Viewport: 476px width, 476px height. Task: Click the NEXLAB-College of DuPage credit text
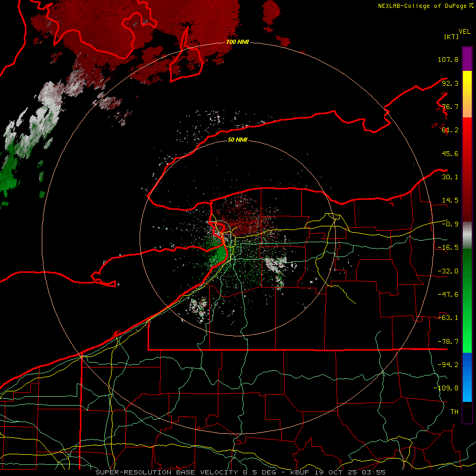click(x=425, y=6)
